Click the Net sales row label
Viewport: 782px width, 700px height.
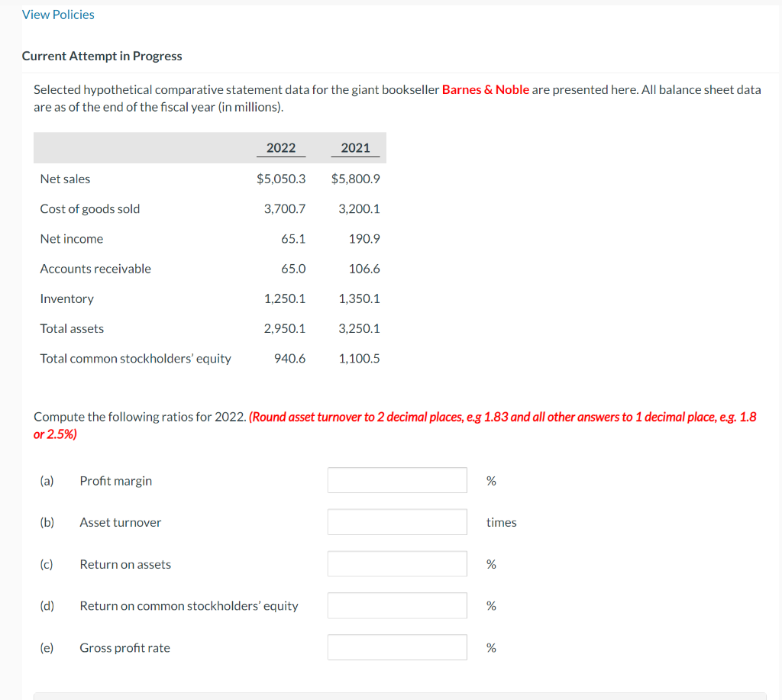pos(65,179)
